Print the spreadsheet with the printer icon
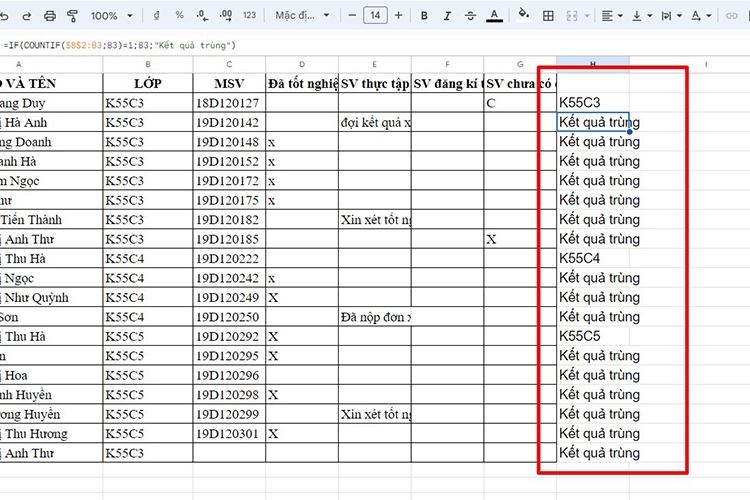Image resolution: width=750 pixels, height=500 pixels. (x=50, y=16)
